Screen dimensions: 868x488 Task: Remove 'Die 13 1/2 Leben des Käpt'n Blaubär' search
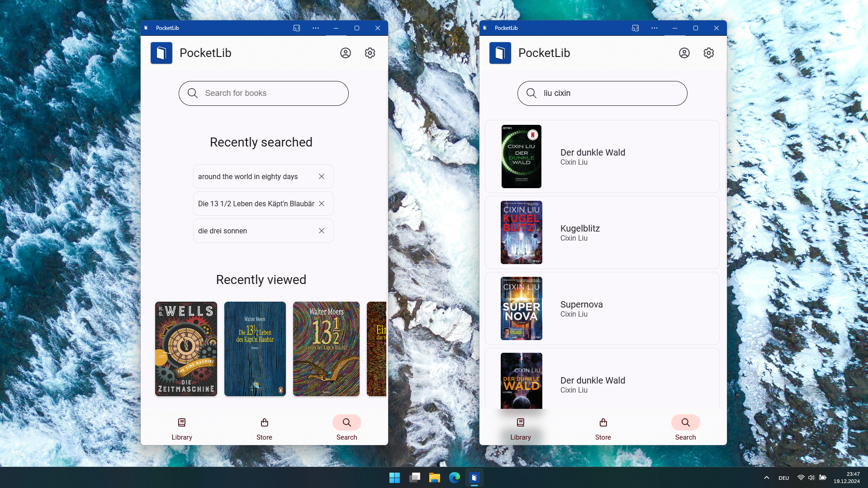(x=322, y=204)
